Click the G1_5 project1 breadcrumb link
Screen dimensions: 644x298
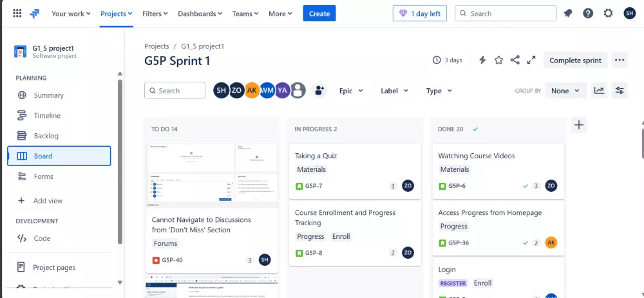[x=202, y=46]
